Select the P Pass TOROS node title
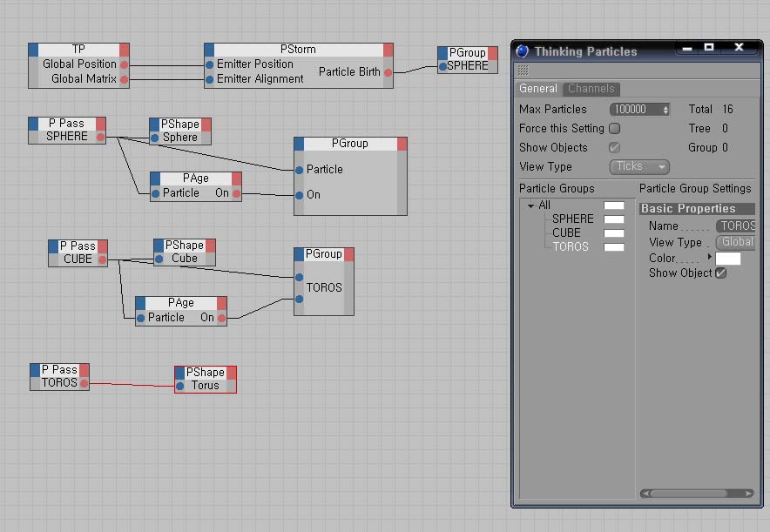Viewport: 770px width, 532px height. (x=59, y=369)
